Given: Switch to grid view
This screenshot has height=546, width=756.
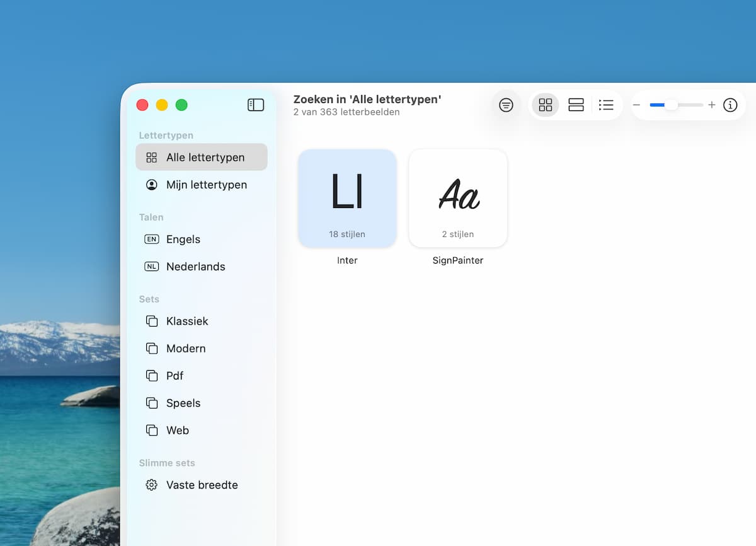Looking at the screenshot, I should coord(546,105).
